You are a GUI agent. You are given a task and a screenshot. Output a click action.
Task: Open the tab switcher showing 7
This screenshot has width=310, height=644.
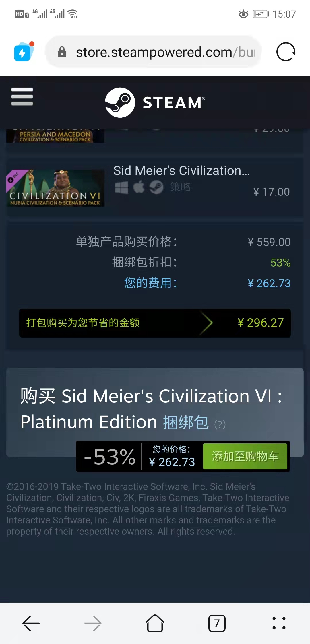click(217, 623)
